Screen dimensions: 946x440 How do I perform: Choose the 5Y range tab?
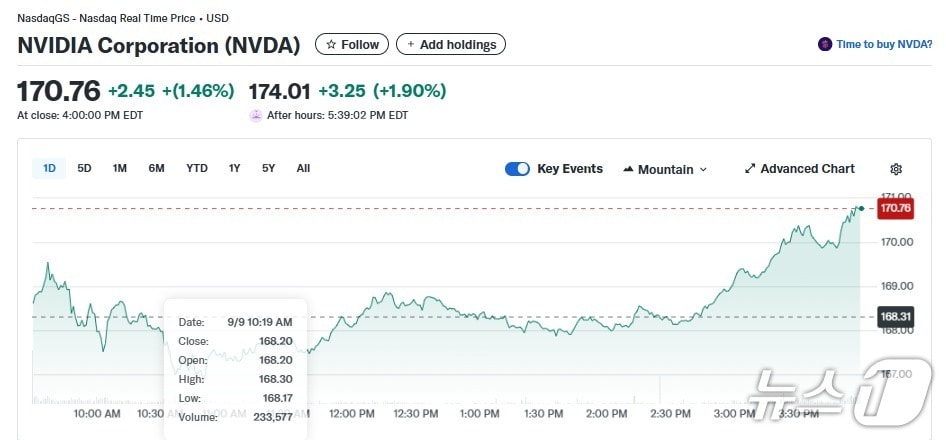tap(268, 168)
